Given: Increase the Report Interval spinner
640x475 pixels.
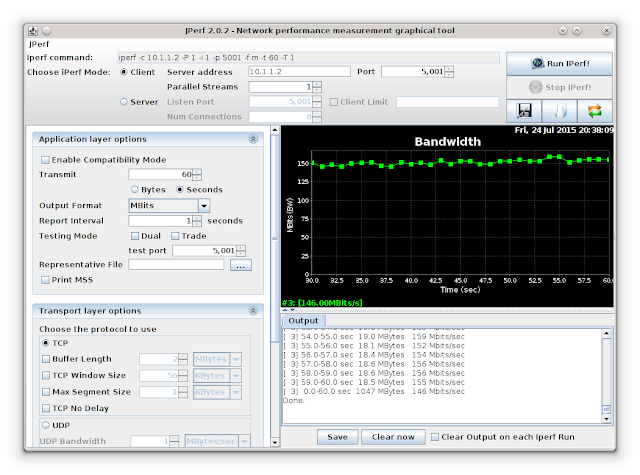Looking at the screenshot, I should (197, 218).
